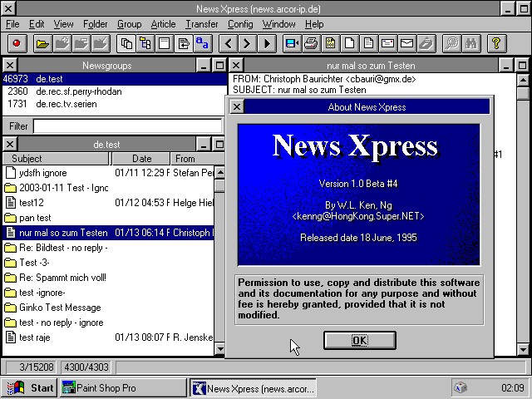Click up arrow of de.test list scrollbar
Viewport: 532px width, 399px height.
coord(219,173)
